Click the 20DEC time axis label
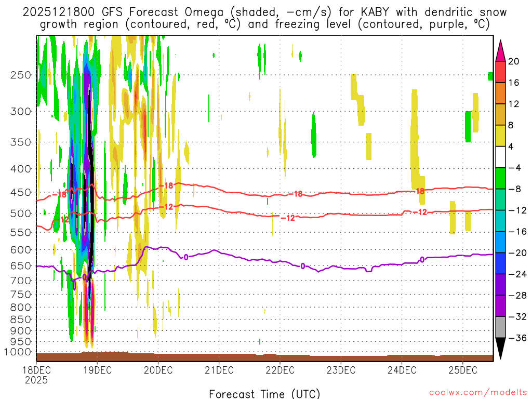The height and width of the screenshot is (399, 532). 158,370
